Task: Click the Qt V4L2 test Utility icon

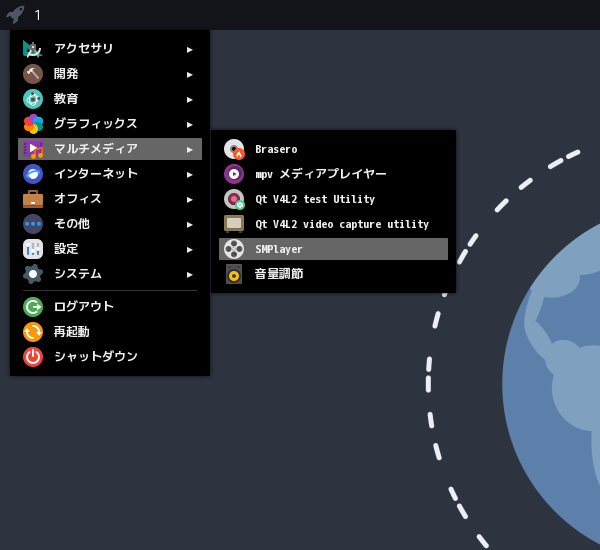Action: point(234,199)
